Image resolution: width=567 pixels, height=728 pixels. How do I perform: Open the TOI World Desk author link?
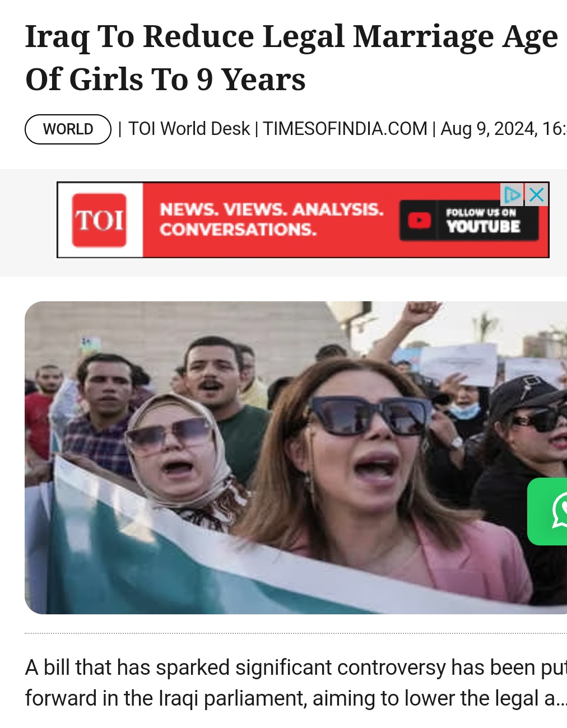[189, 129]
